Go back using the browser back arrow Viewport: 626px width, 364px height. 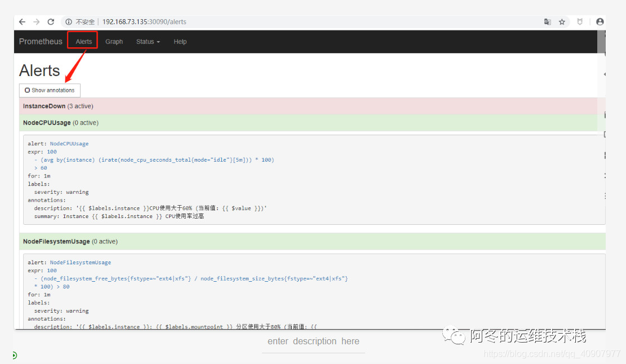click(22, 22)
